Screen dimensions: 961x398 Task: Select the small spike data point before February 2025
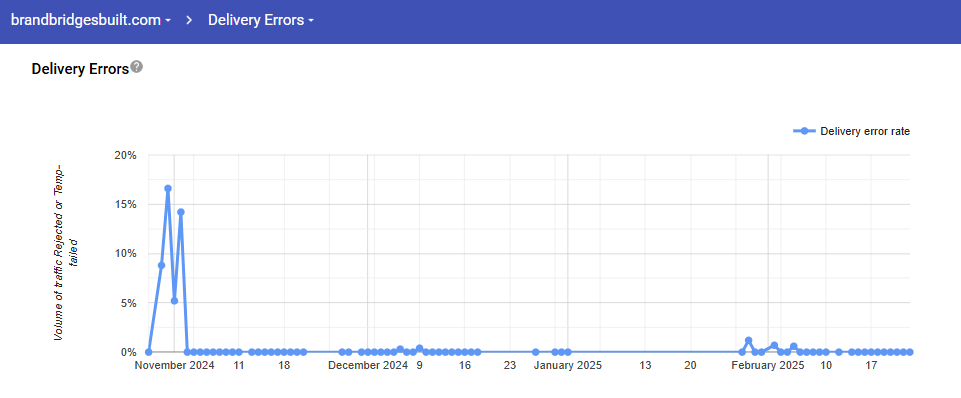[x=748, y=340]
